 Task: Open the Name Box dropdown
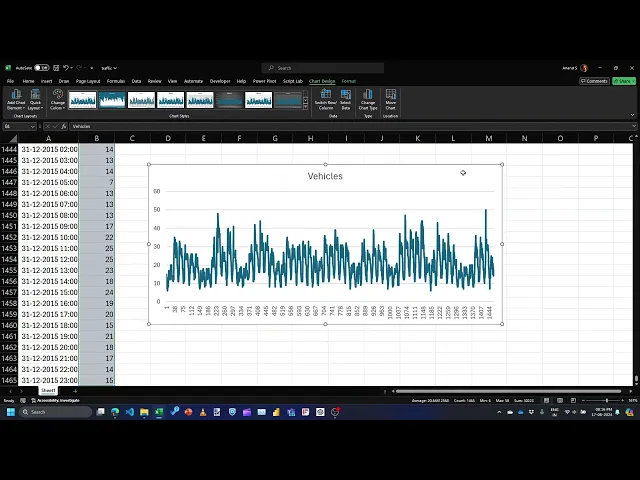[32, 127]
